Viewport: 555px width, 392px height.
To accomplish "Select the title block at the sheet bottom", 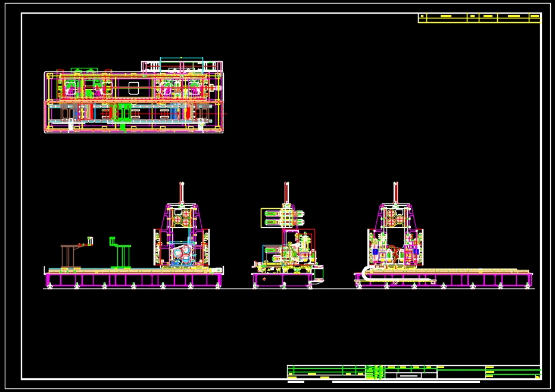I will pos(414,372).
